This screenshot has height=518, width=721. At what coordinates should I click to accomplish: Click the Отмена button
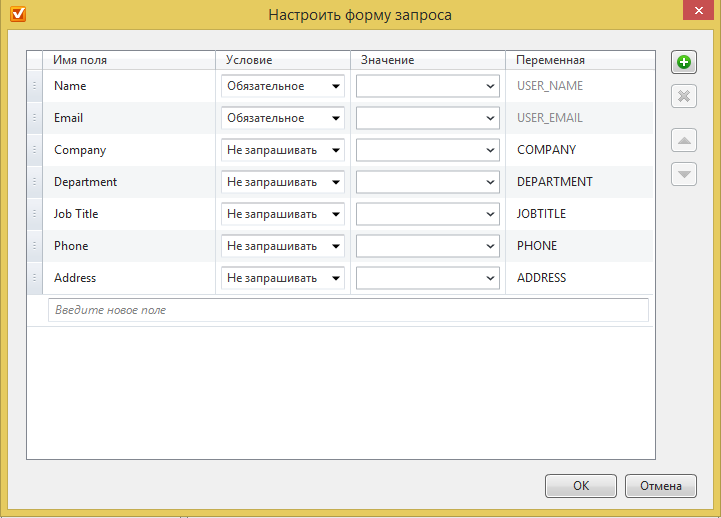[x=661, y=486]
